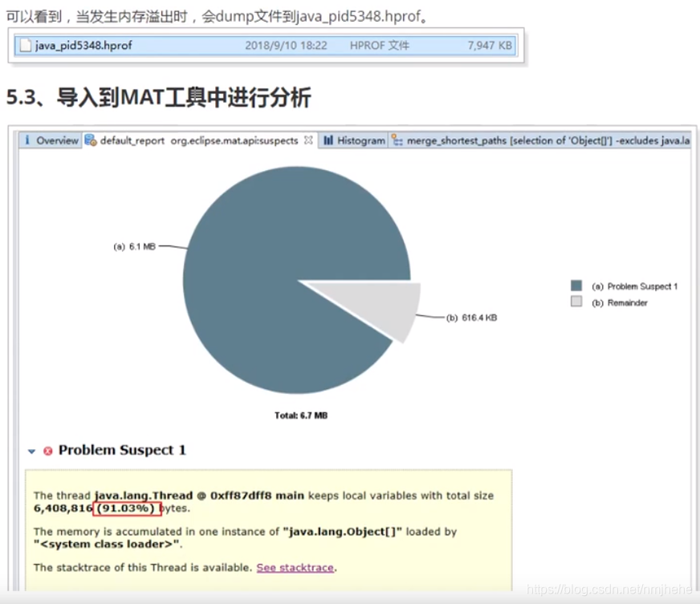Click the (a) 6.1 MB pie label
700x604 pixels.
coord(134,247)
